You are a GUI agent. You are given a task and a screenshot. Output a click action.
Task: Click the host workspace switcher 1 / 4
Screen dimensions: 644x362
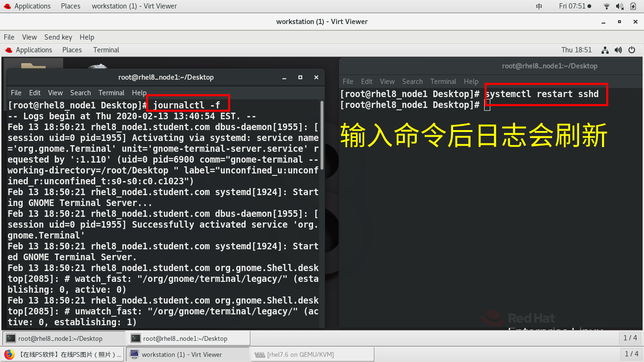[631, 354]
